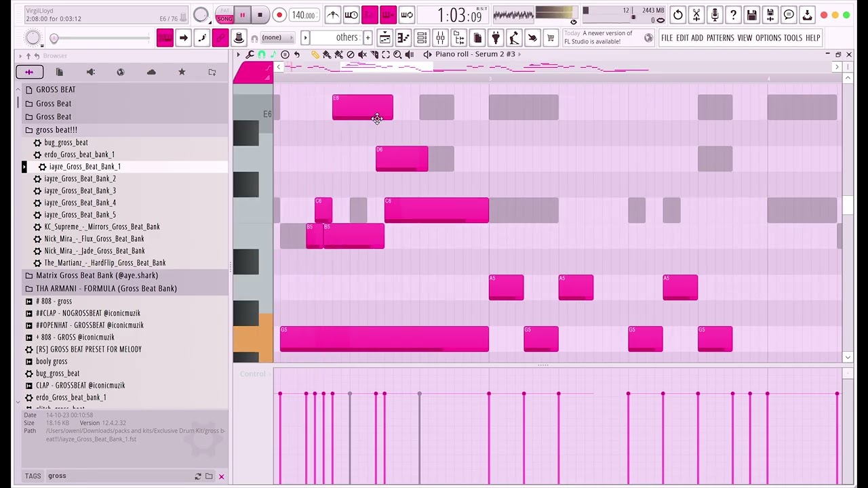
Task: Open the piano roll tool options wrench
Action: (250, 54)
